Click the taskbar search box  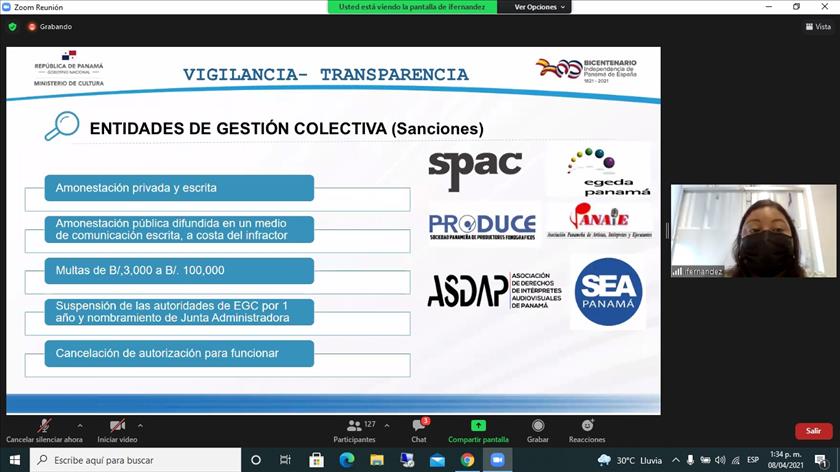[x=136, y=460]
